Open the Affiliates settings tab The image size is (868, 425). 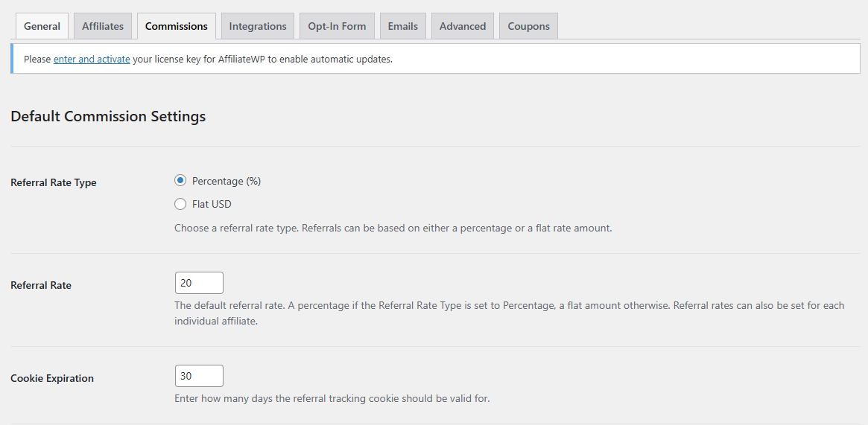coord(103,26)
